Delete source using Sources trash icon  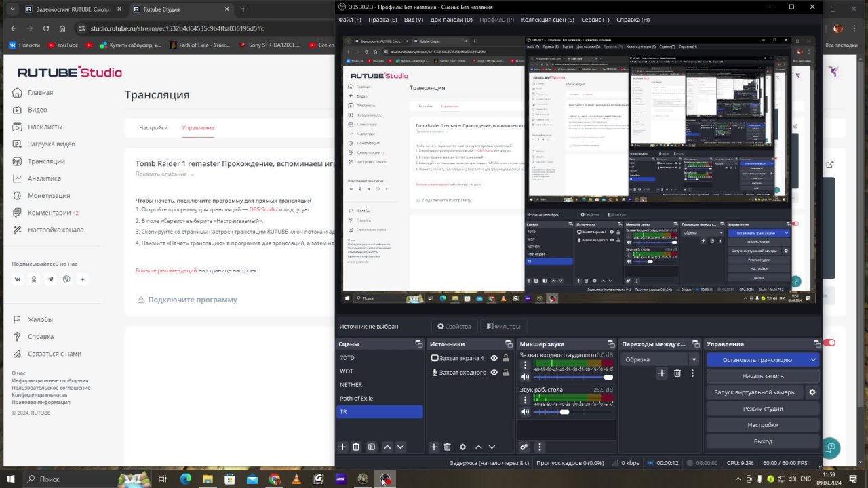(447, 447)
